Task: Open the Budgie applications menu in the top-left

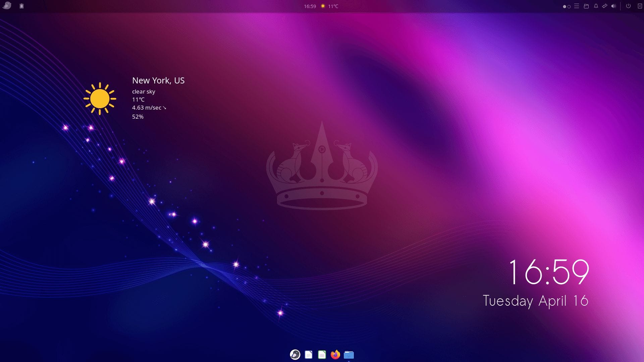Action: coord(7,6)
